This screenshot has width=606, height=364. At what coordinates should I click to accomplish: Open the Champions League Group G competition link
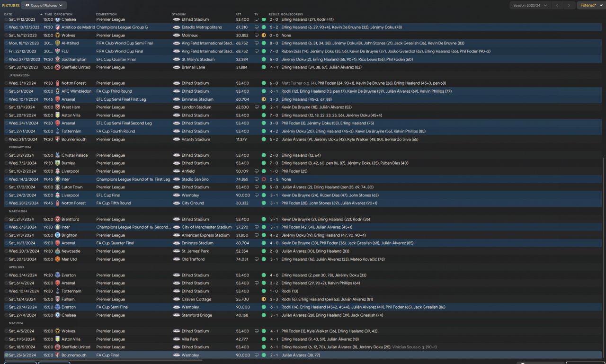(x=122, y=27)
